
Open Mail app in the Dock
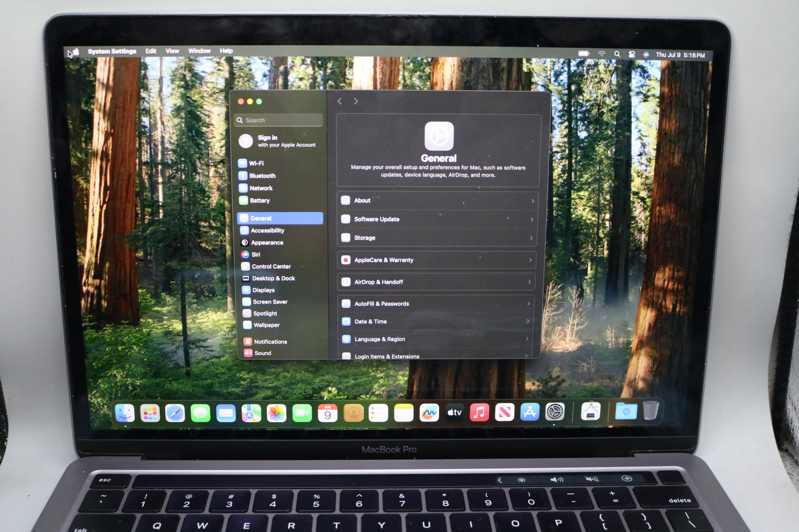tap(226, 413)
